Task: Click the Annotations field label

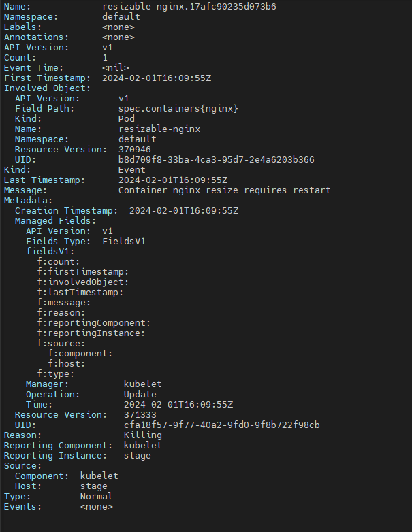Action: click(37, 37)
